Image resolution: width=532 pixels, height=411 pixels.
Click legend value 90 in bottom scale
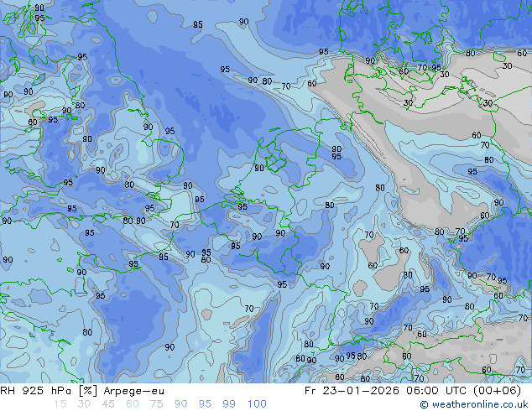pyautogui.click(x=180, y=404)
